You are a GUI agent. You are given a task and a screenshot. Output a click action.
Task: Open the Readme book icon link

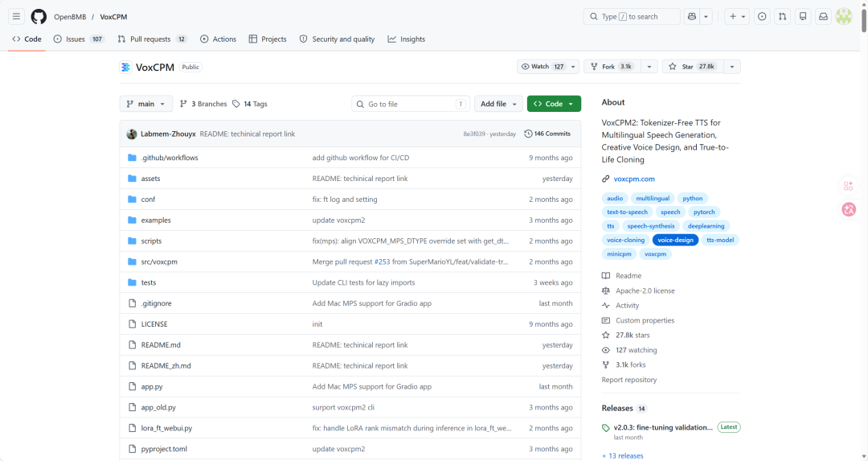[606, 275]
